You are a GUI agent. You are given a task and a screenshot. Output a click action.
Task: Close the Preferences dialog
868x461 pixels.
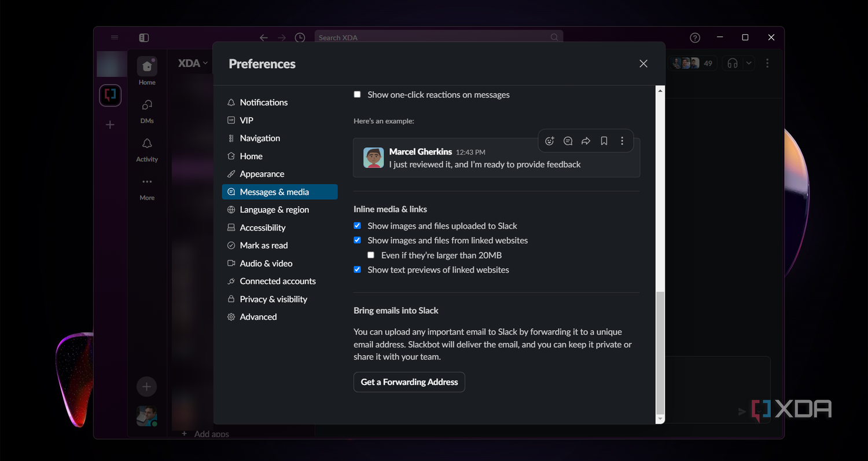coord(643,64)
